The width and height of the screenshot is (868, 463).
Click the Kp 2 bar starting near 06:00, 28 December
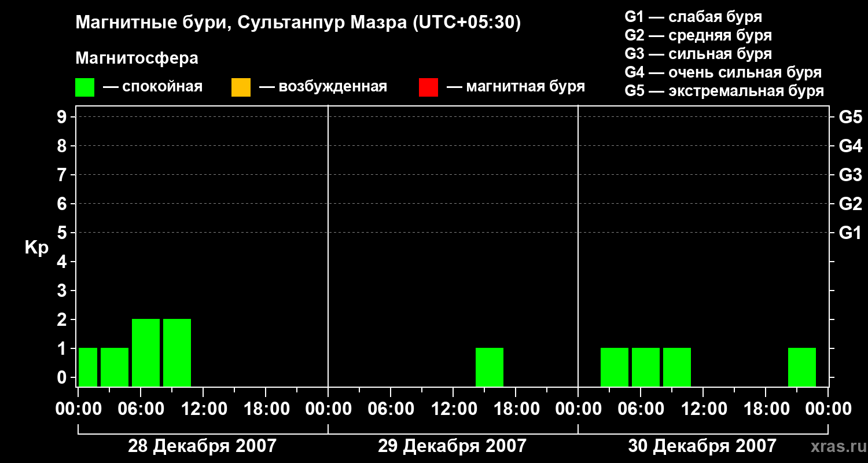(146, 352)
